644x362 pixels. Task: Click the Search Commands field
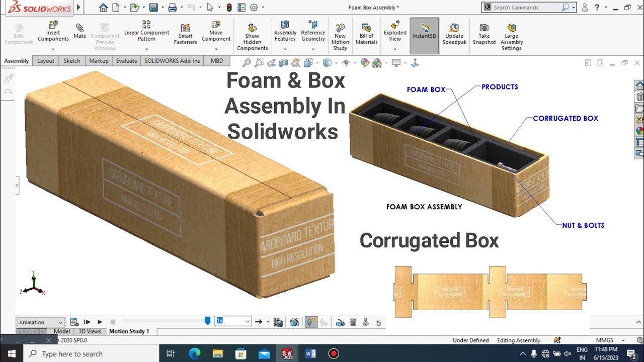coord(528,7)
